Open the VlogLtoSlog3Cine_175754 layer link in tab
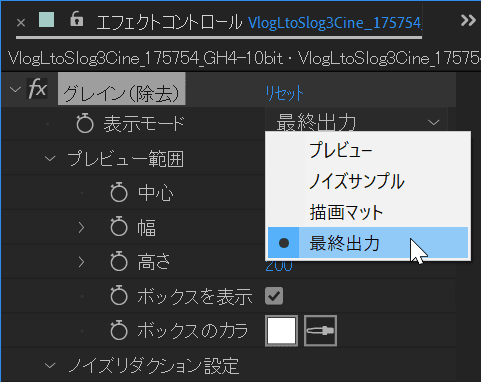 click(x=335, y=23)
